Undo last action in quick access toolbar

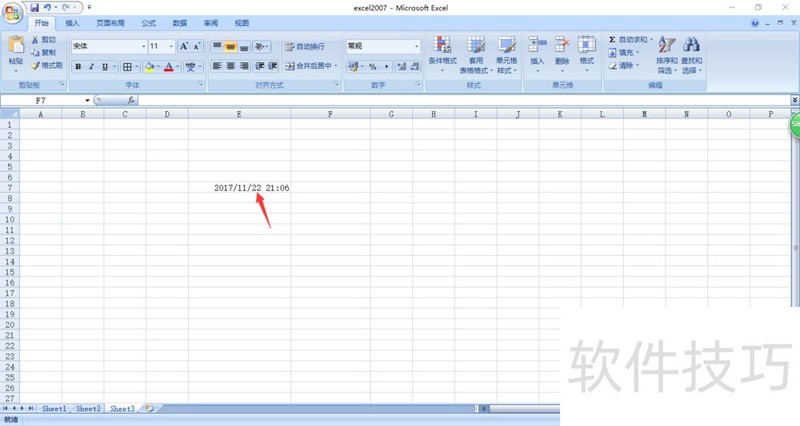pos(47,8)
